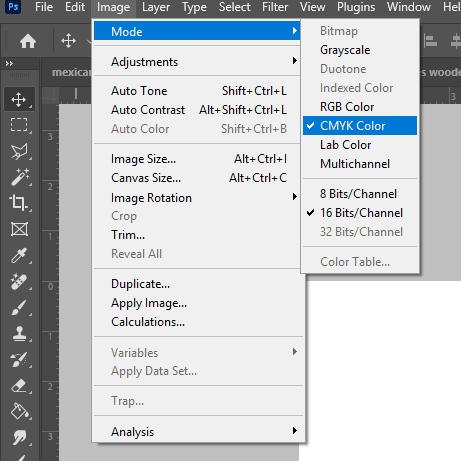Select the History Brush tool

click(x=19, y=359)
